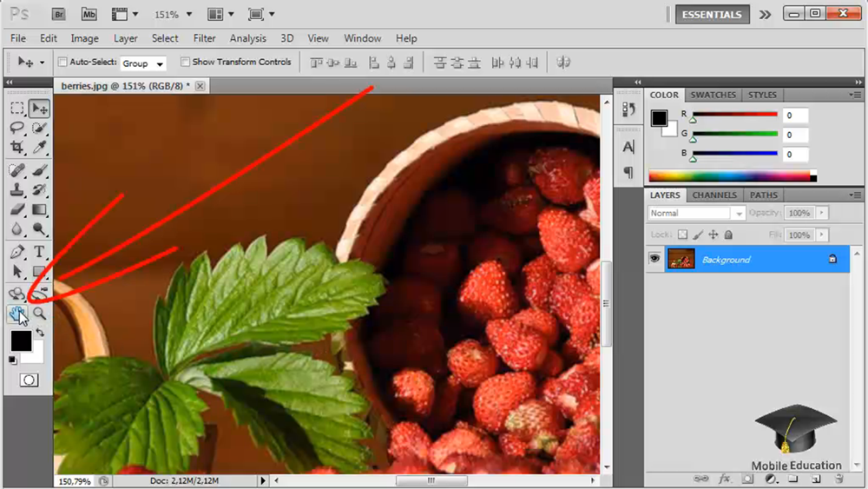Toggle lock image pixels

(698, 235)
